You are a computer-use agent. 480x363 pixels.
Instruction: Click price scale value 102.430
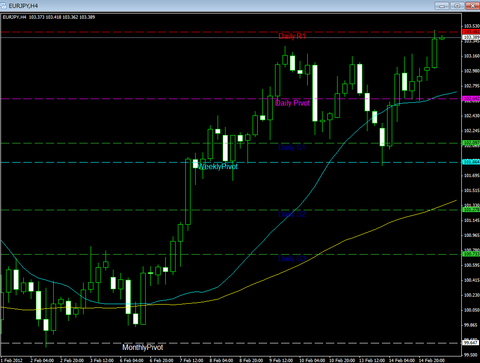pos(472,116)
